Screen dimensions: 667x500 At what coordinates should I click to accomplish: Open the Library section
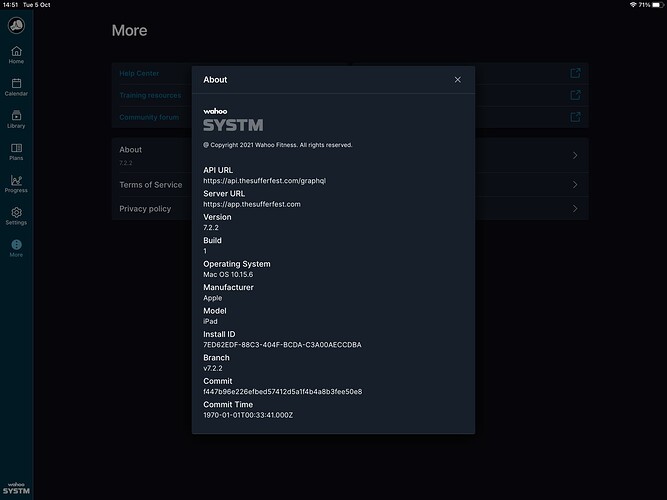(16, 119)
